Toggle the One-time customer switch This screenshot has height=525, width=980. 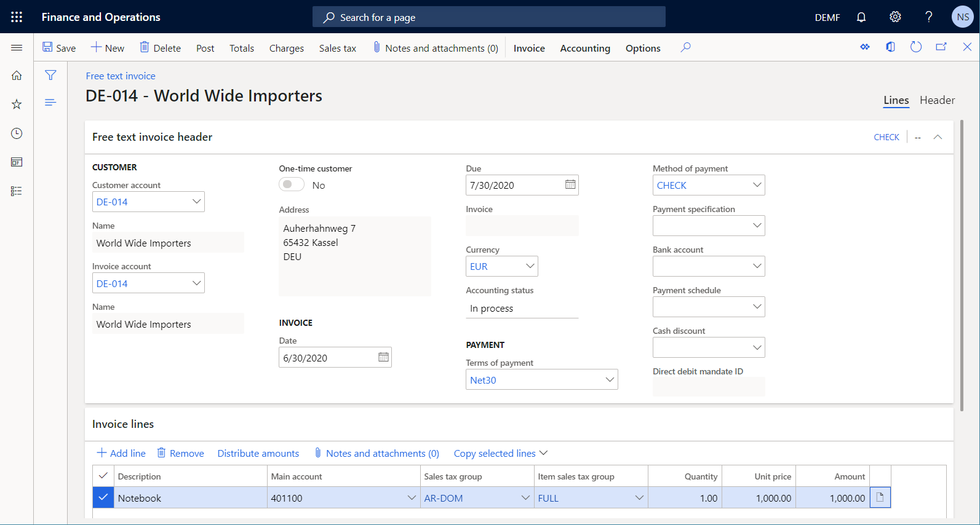tap(292, 185)
